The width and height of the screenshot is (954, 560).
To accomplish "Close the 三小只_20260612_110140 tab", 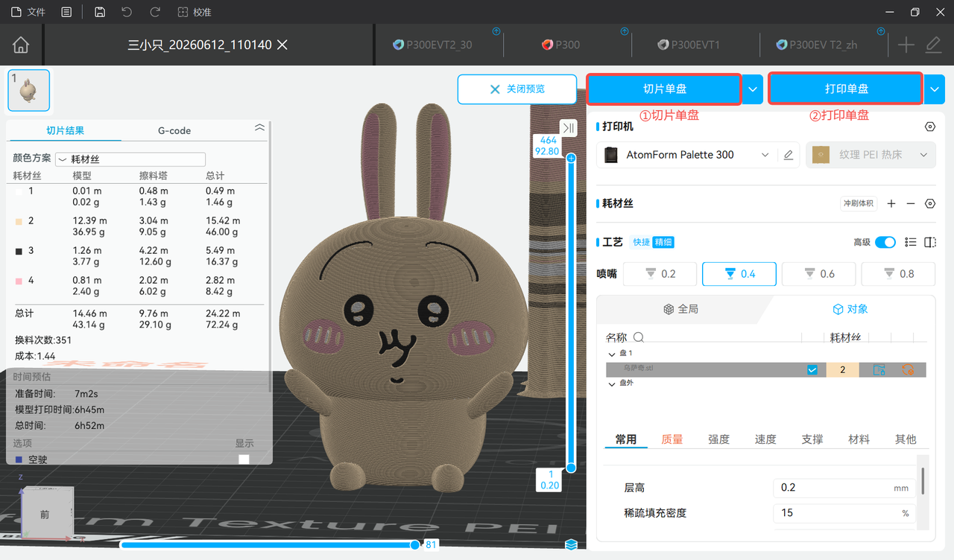I will [282, 45].
